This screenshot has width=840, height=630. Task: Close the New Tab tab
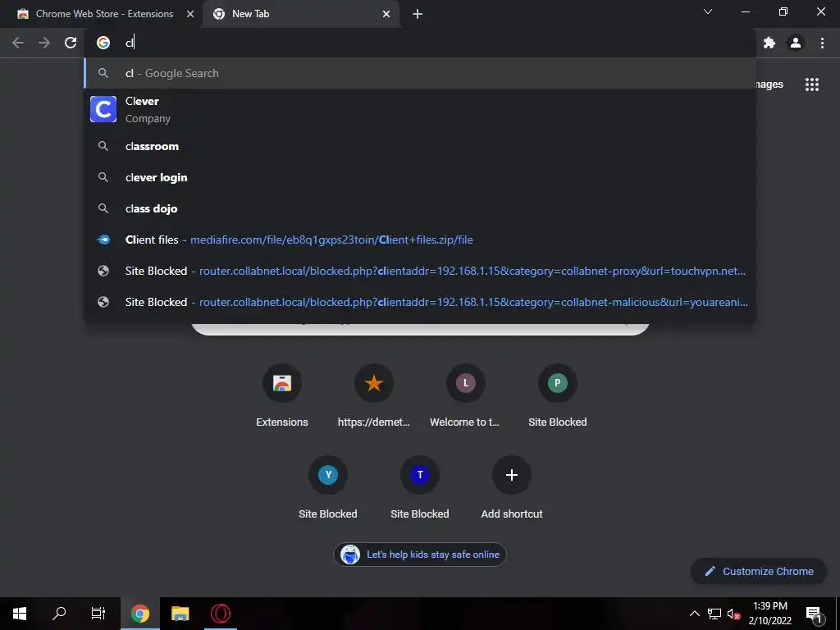pos(386,14)
